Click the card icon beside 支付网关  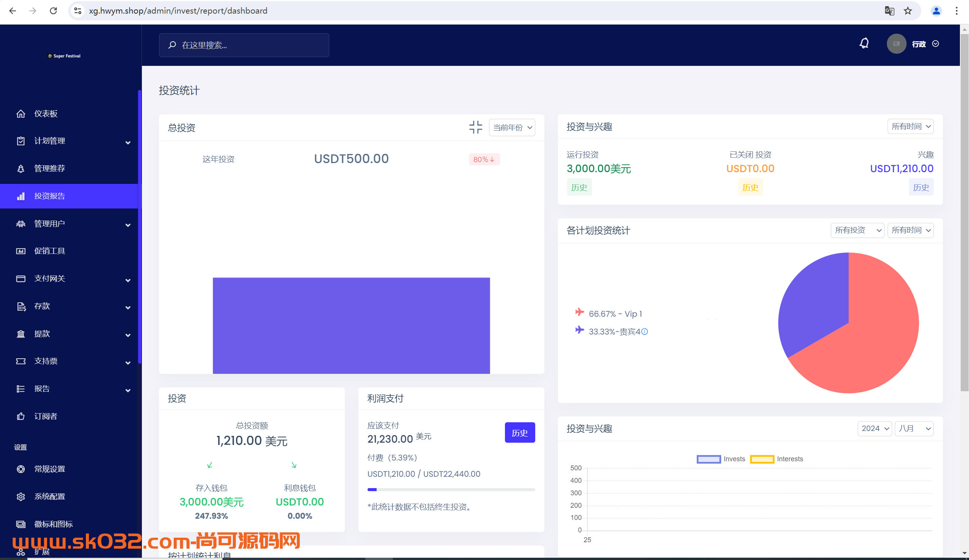click(x=21, y=278)
